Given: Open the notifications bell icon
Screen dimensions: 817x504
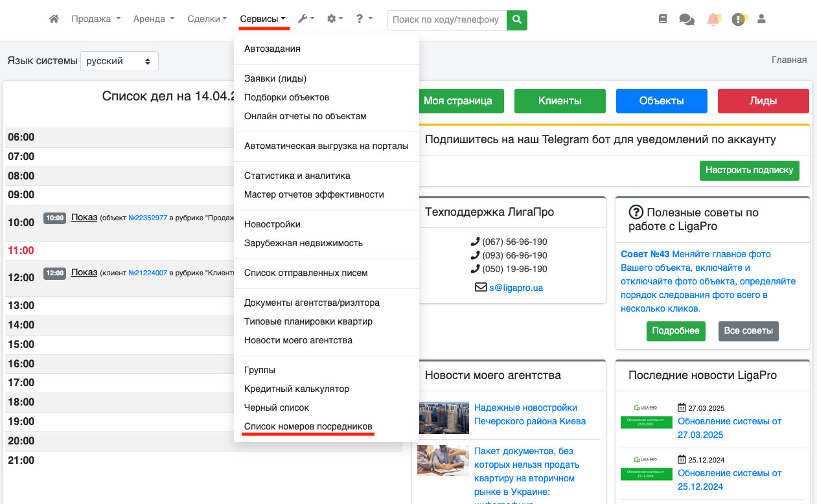Looking at the screenshot, I should point(713,19).
